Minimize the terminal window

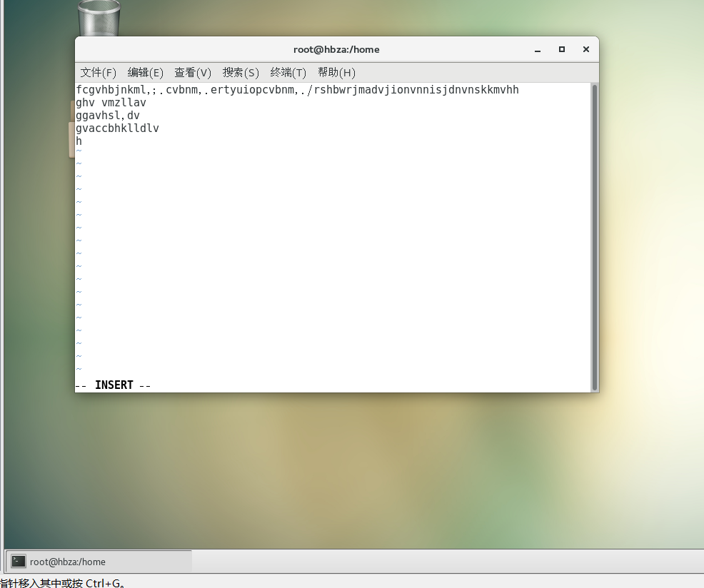[x=538, y=50]
